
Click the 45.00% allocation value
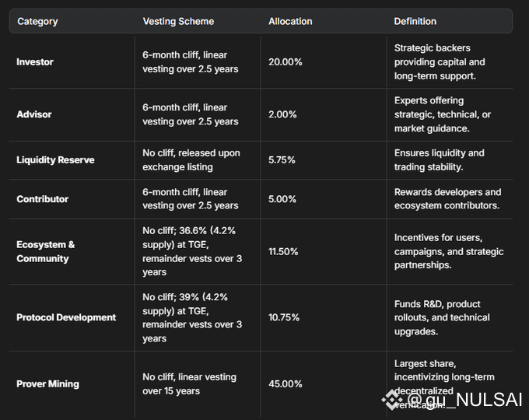(x=284, y=383)
